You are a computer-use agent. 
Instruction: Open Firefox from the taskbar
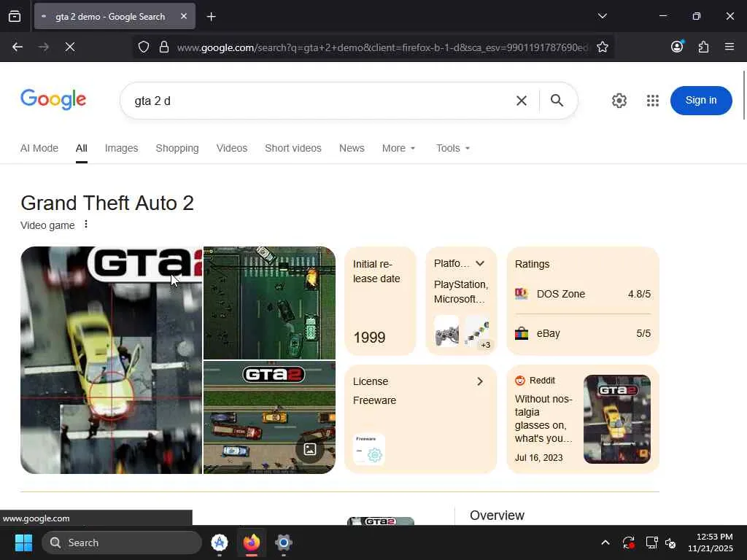(x=252, y=542)
